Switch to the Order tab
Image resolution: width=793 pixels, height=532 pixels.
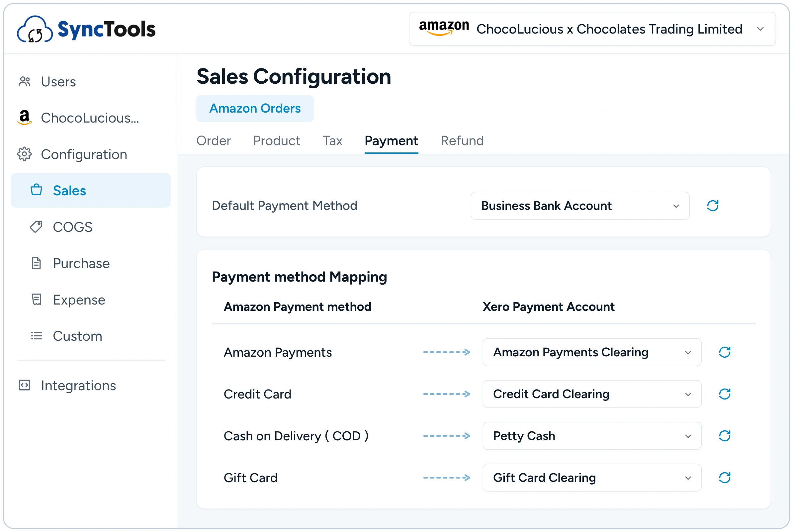coord(214,141)
